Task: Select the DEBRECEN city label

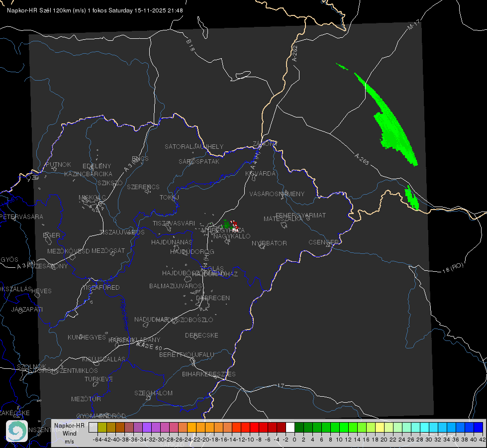Action: coord(213,298)
